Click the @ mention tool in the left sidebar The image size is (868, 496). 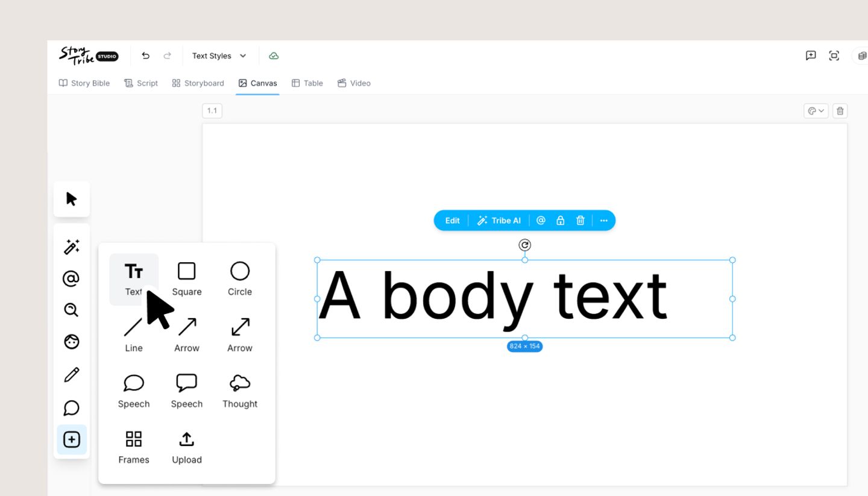point(71,278)
